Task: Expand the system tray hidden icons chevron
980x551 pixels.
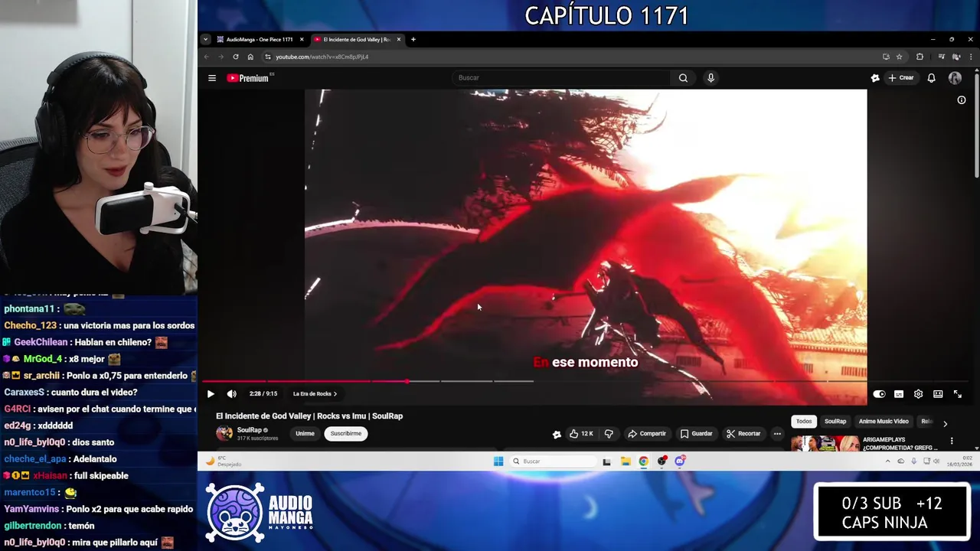Action: 888,461
